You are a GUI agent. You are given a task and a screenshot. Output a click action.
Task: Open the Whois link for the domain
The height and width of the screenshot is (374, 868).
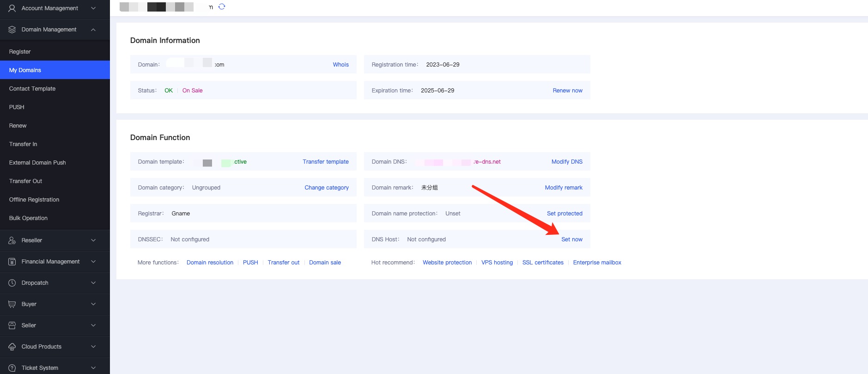[x=340, y=65]
